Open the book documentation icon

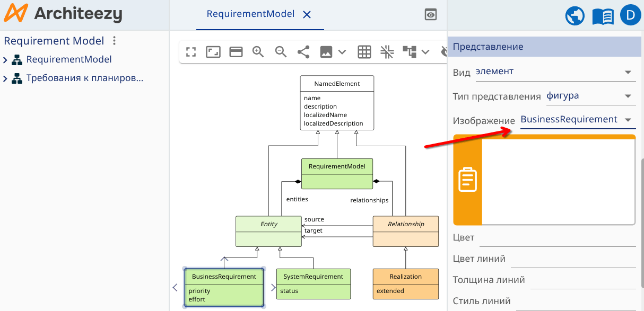click(603, 16)
